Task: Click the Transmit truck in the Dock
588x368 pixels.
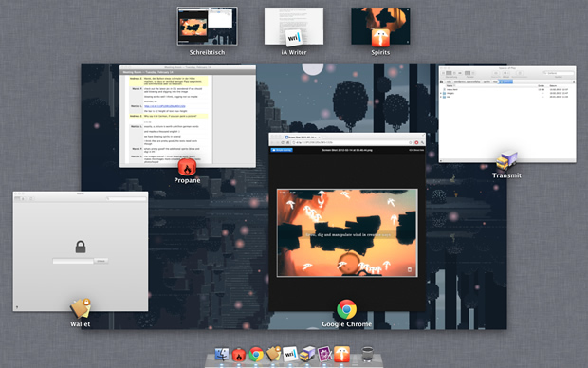Action: (x=307, y=354)
